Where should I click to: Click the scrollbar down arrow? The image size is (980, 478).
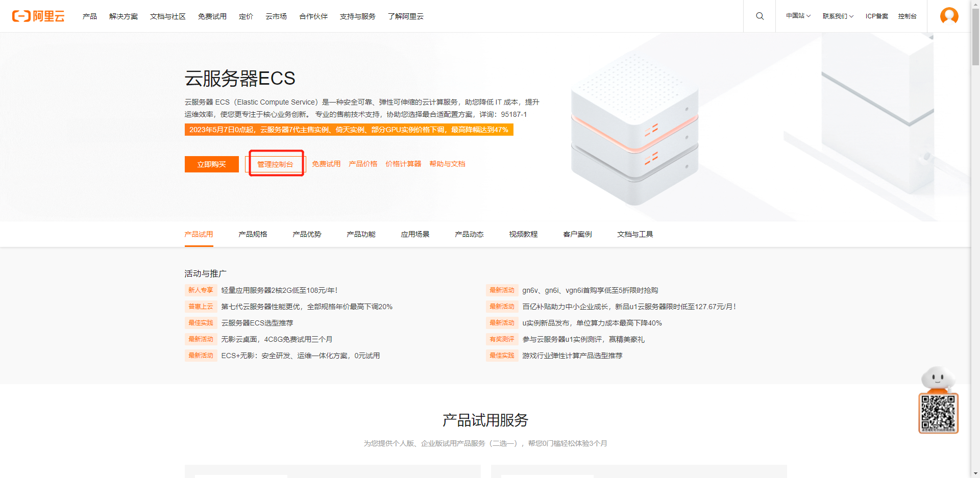point(975,473)
